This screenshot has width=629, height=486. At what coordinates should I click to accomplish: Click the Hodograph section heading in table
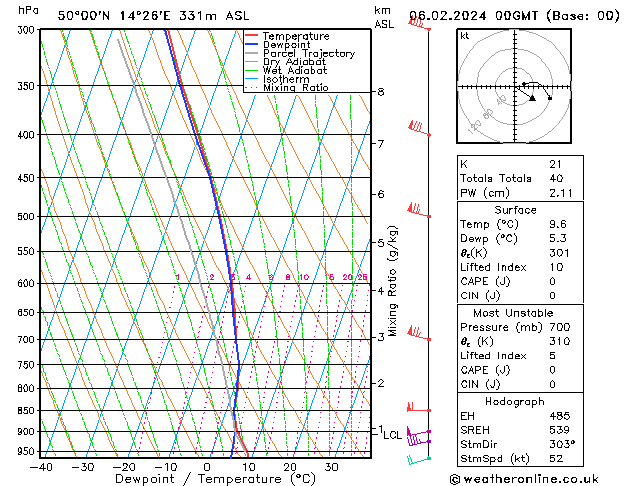515,401
